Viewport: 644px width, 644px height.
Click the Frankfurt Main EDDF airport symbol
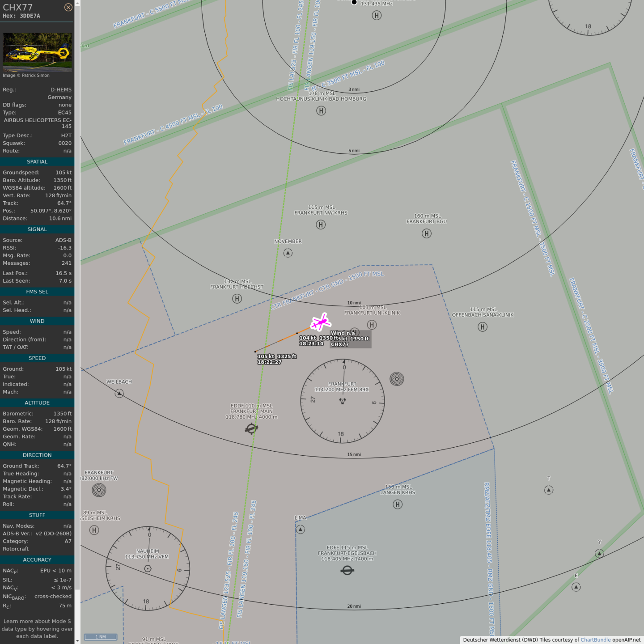251,428
